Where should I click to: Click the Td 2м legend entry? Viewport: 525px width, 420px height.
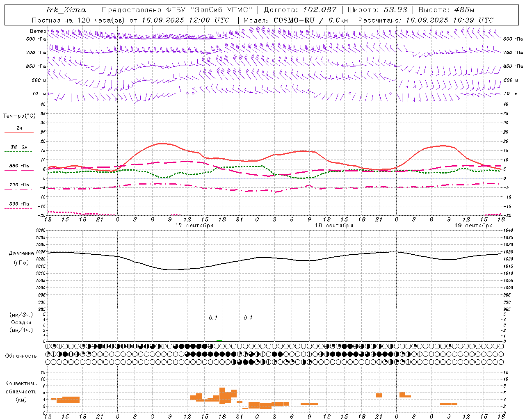[19, 147]
